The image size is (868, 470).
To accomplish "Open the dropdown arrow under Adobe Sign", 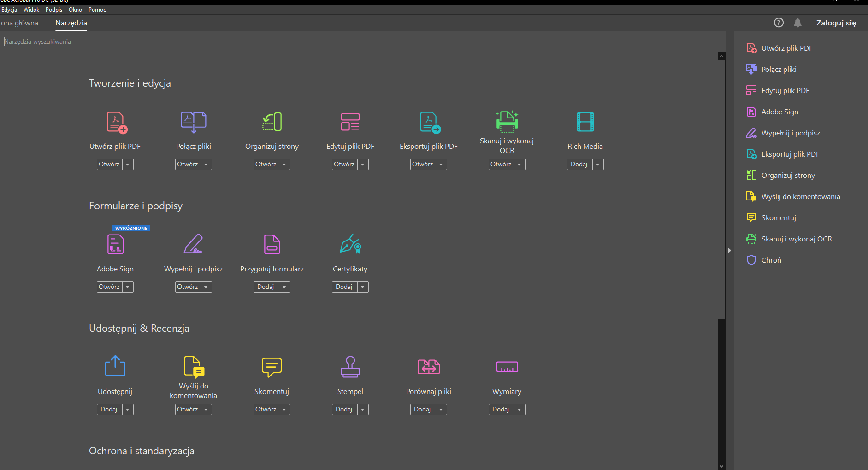I will (x=128, y=287).
